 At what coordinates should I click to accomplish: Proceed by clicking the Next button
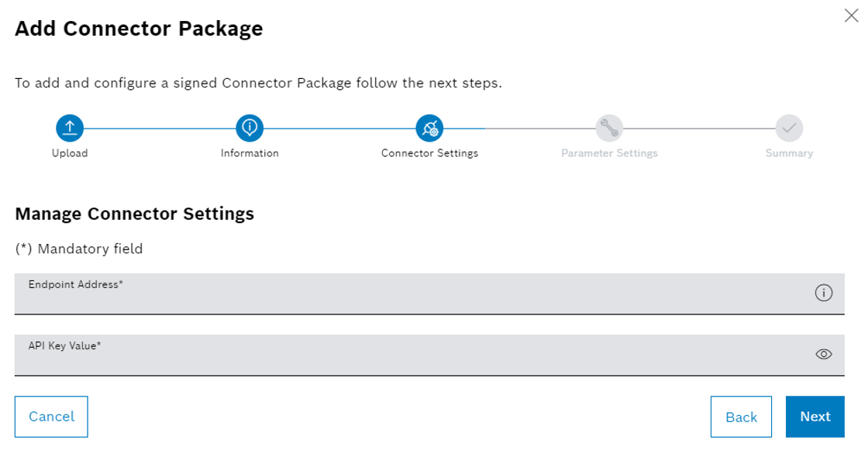815,417
